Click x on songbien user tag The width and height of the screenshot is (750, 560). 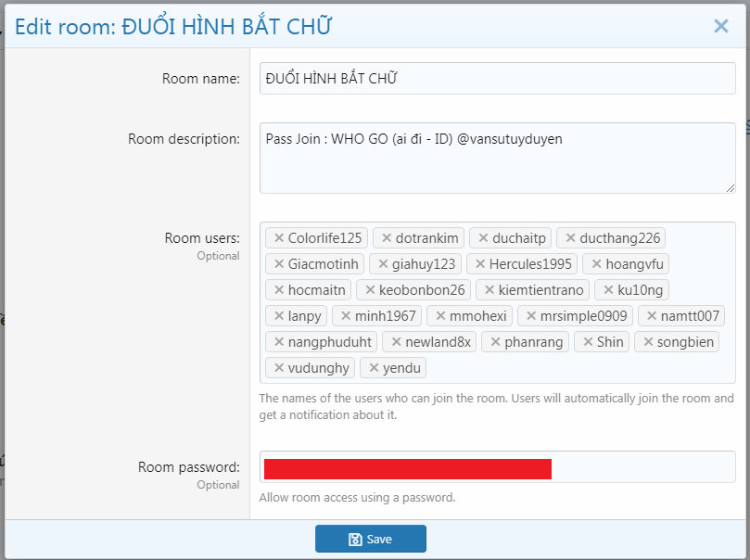647,342
